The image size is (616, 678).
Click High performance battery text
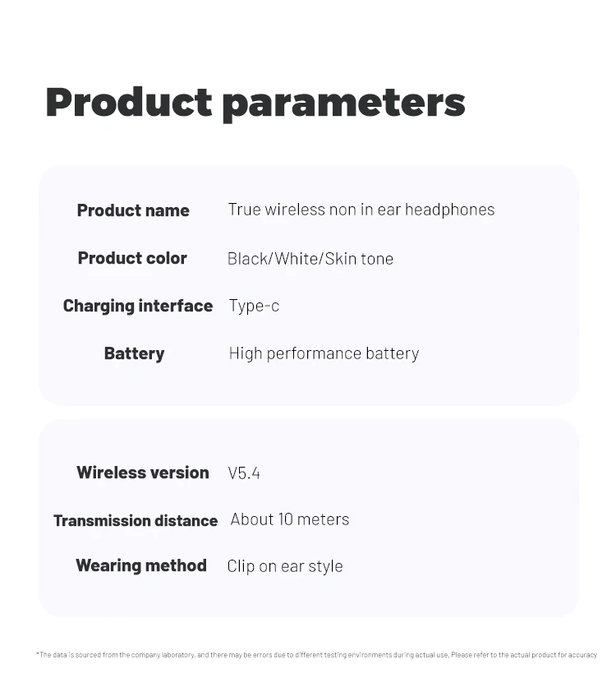coord(324,353)
